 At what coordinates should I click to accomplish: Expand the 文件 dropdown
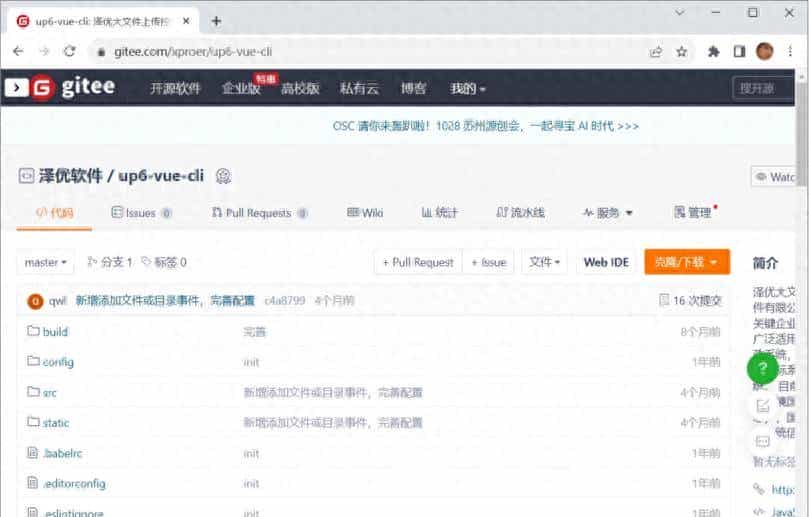[544, 262]
